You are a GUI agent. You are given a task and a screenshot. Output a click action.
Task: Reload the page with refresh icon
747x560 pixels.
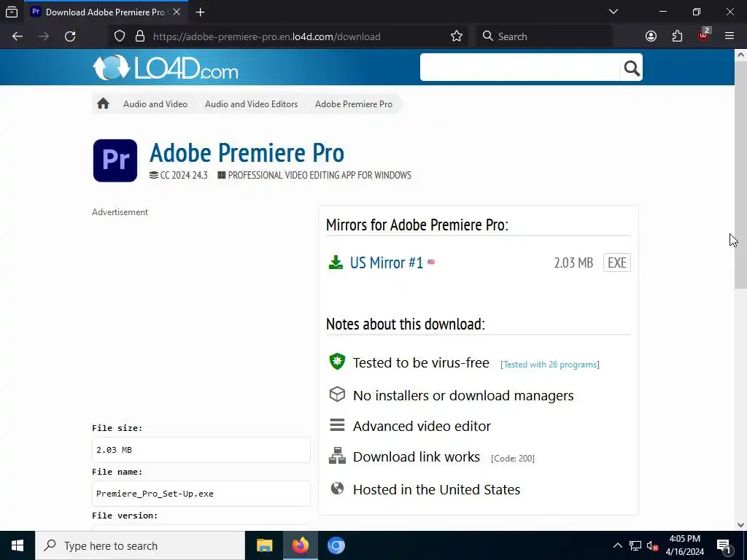click(x=70, y=36)
